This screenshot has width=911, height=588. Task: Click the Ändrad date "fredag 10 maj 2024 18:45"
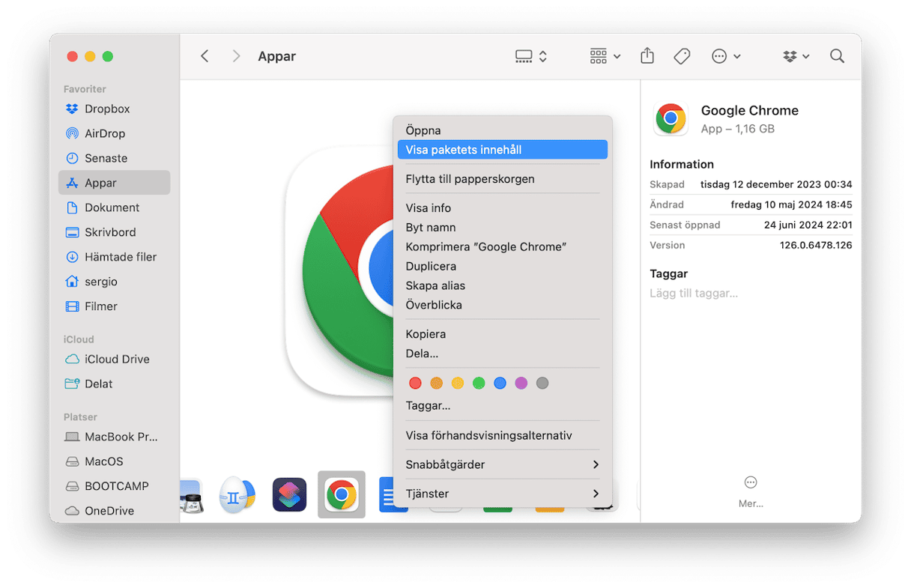click(x=792, y=204)
